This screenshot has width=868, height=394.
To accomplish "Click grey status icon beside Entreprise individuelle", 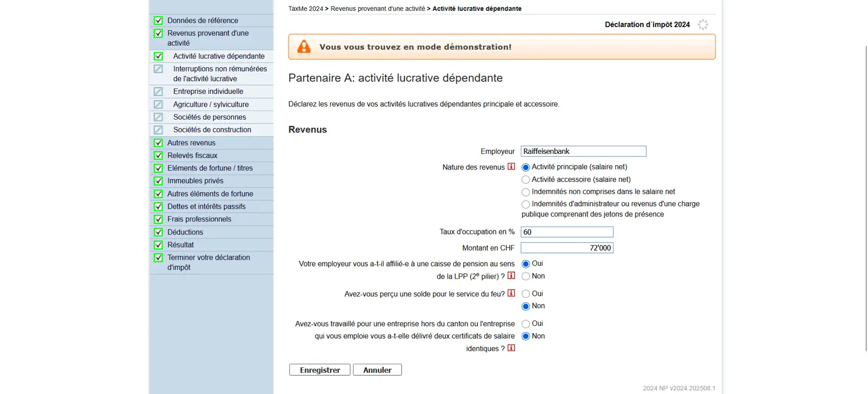I will (x=158, y=92).
